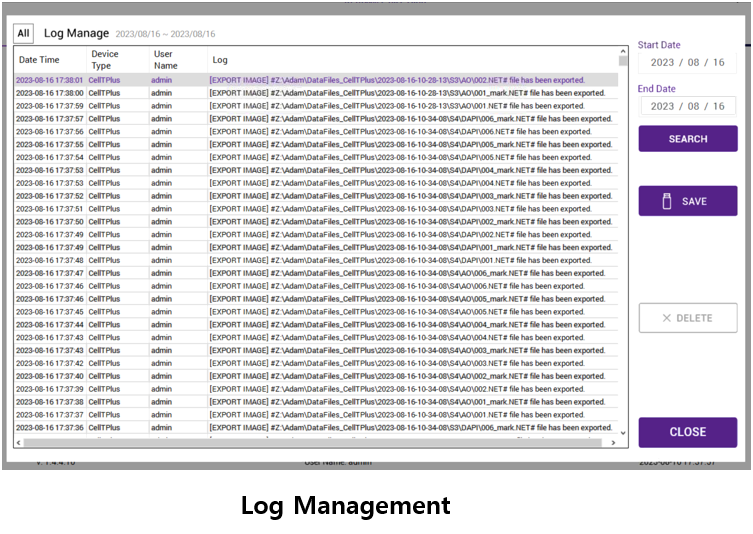Click the vertical scrollbar track

point(624,250)
